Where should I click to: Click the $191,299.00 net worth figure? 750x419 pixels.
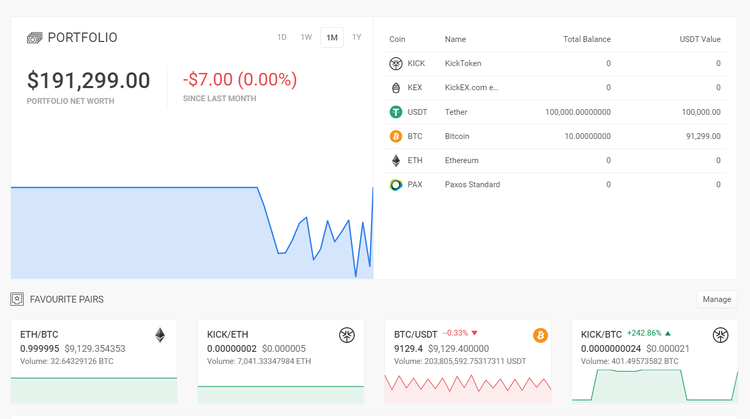pos(88,80)
